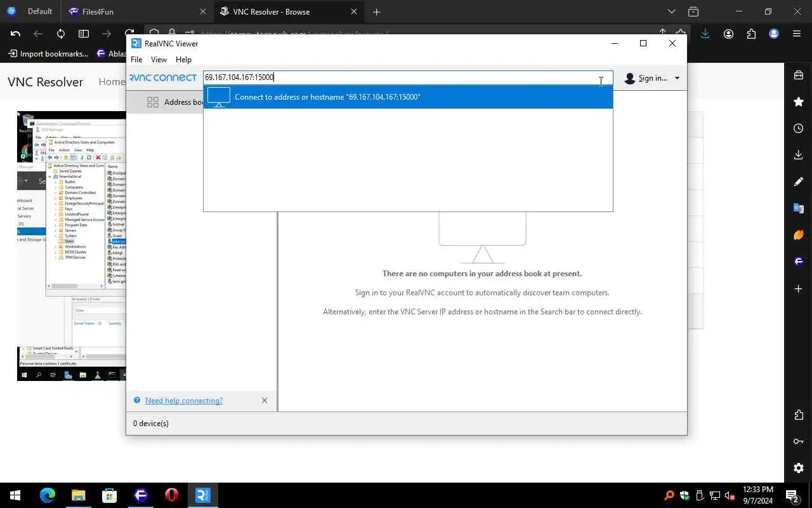Open the bookmarks star in side panel
Screen dimensions: 812x508
coord(799,102)
